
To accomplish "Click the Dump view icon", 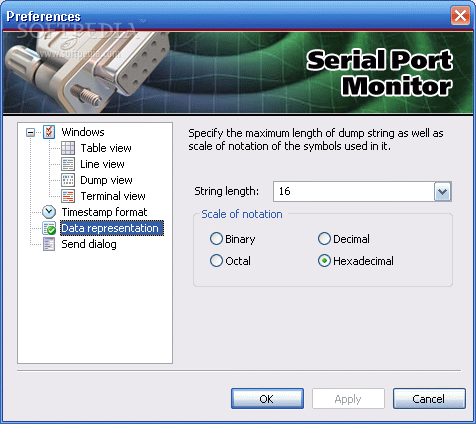I will coord(68,180).
